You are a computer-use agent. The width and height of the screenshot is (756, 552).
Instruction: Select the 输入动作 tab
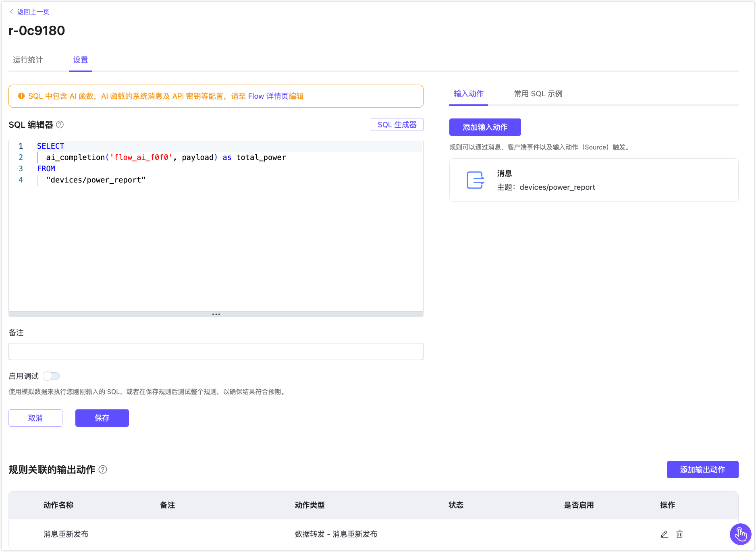click(x=468, y=94)
